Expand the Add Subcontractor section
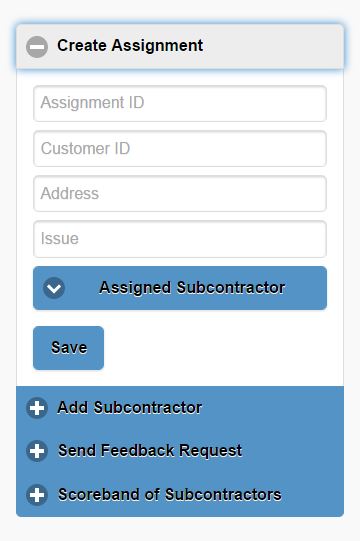The height and width of the screenshot is (541, 360). 180,408
